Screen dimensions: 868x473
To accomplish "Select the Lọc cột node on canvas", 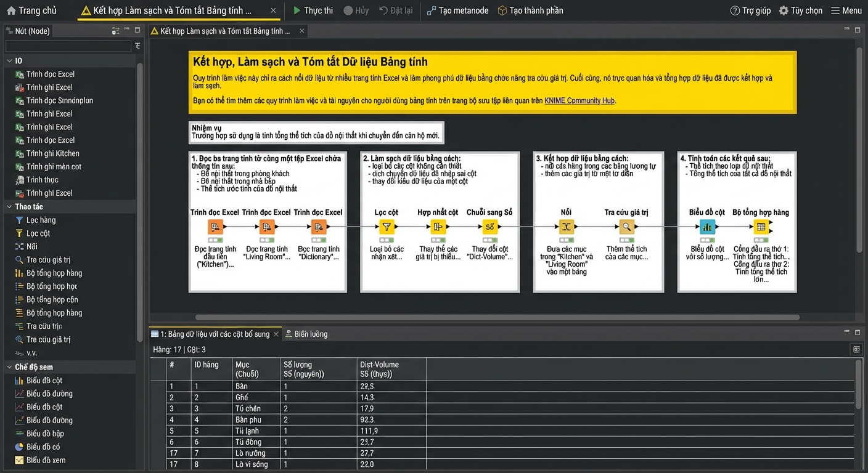I will coord(386,227).
